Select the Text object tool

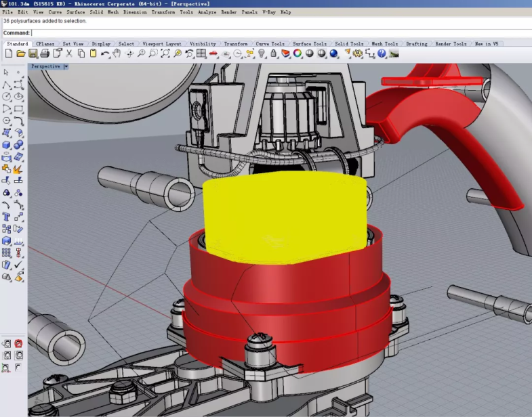click(7, 217)
